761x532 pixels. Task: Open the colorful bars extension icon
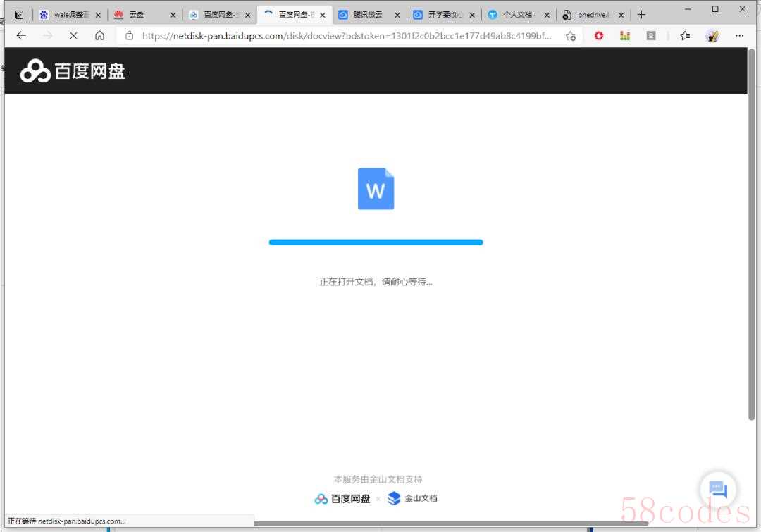624,35
